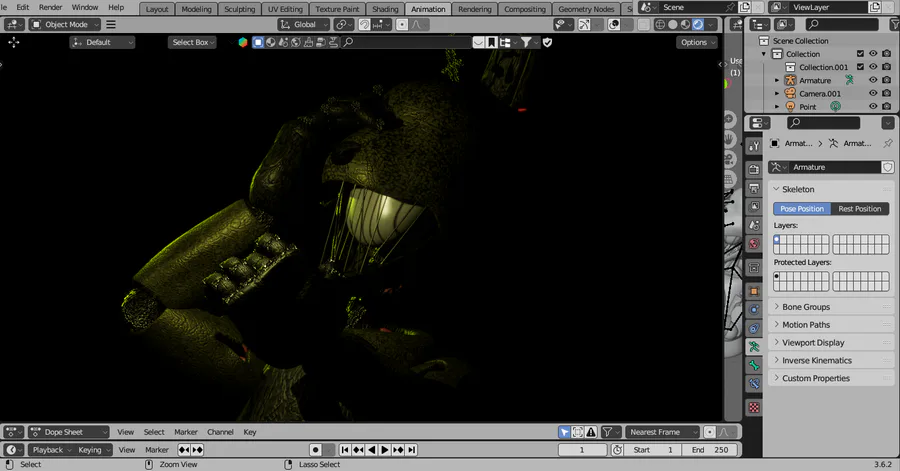This screenshot has height=471, width=900.
Task: Click the properties editor search field
Action: point(823,123)
